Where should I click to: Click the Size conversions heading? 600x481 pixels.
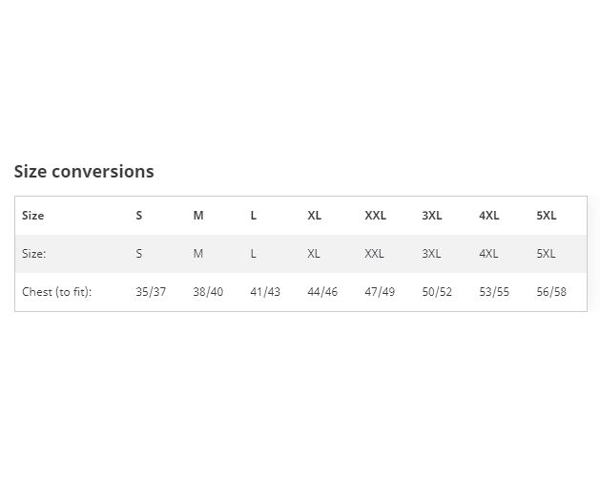pyautogui.click(x=84, y=171)
